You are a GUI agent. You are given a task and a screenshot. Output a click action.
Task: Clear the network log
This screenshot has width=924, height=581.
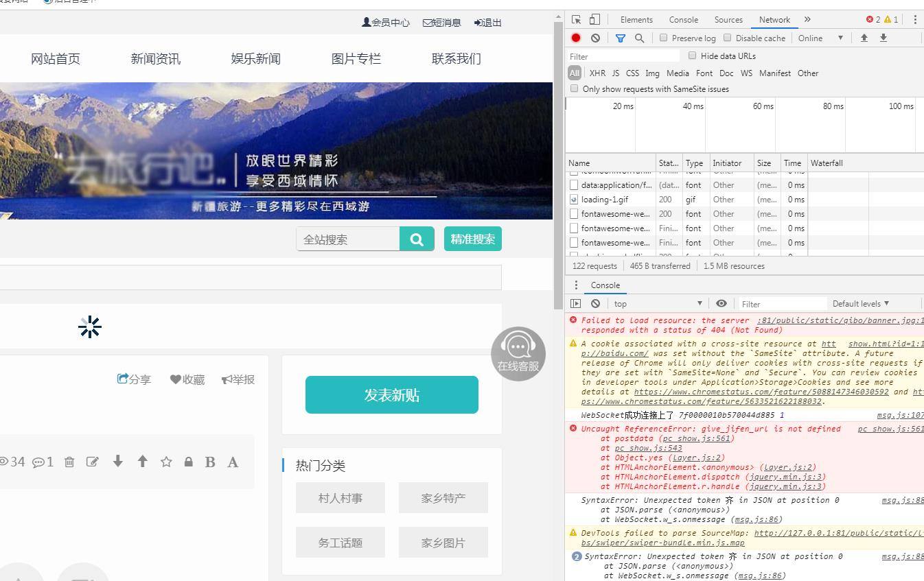click(595, 38)
